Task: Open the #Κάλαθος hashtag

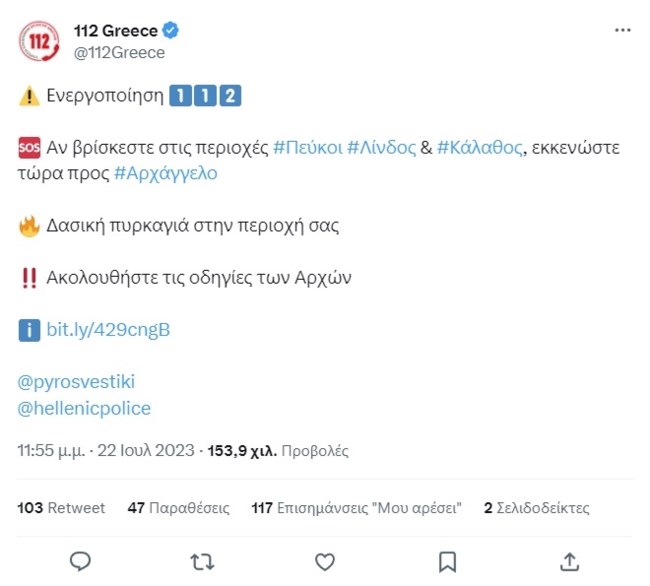Action: [480, 148]
